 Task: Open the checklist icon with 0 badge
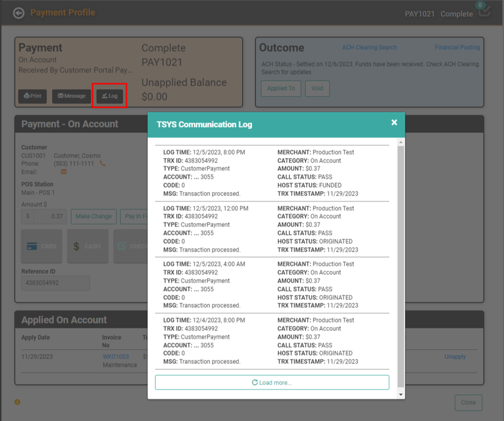coord(484,11)
